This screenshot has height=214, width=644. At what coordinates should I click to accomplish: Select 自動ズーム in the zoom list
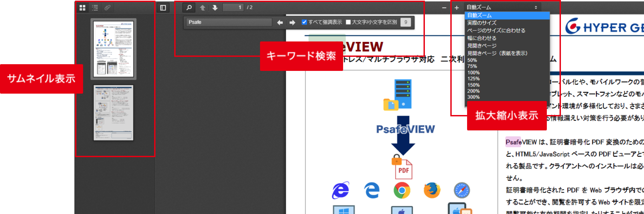click(x=507, y=15)
